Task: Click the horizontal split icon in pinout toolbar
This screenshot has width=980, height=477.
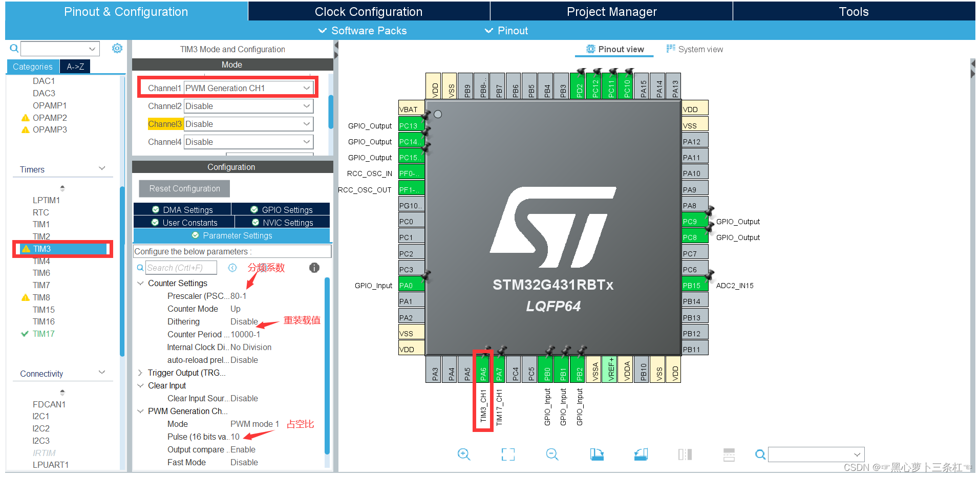Action: 729,454
